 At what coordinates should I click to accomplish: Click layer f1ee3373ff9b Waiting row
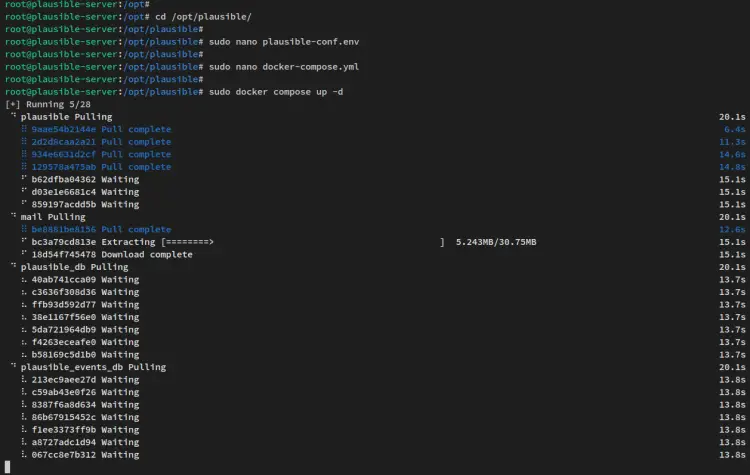point(85,430)
